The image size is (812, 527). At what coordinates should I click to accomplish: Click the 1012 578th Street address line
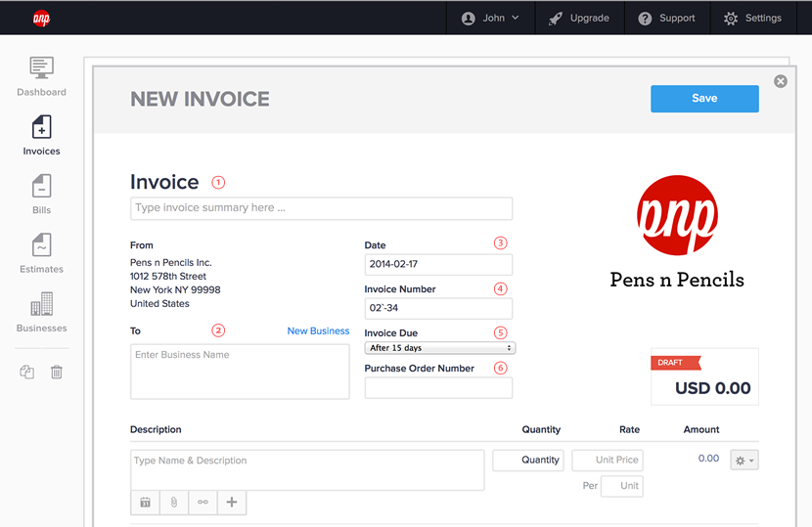(168, 277)
